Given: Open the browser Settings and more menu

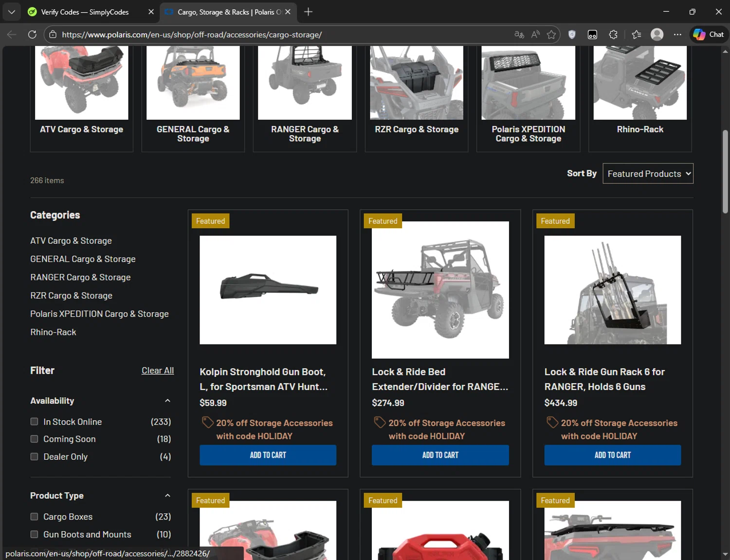Looking at the screenshot, I should tap(677, 35).
